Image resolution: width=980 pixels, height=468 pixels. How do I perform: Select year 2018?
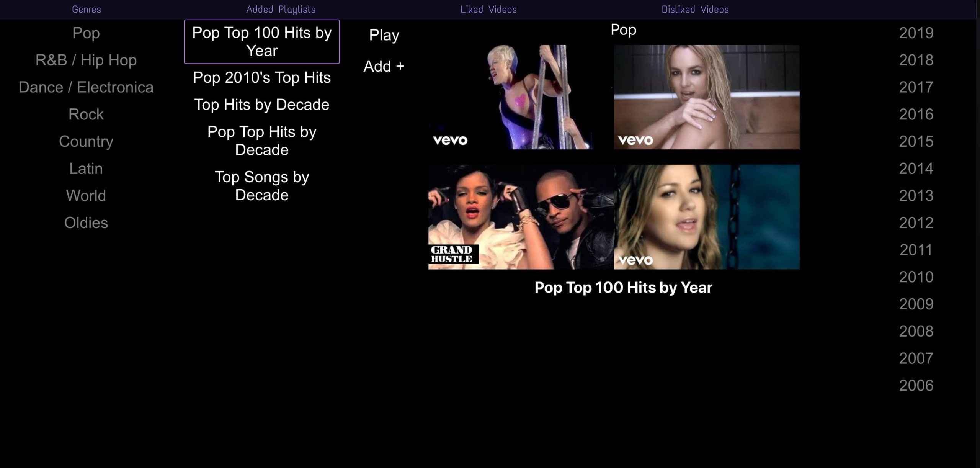916,60
